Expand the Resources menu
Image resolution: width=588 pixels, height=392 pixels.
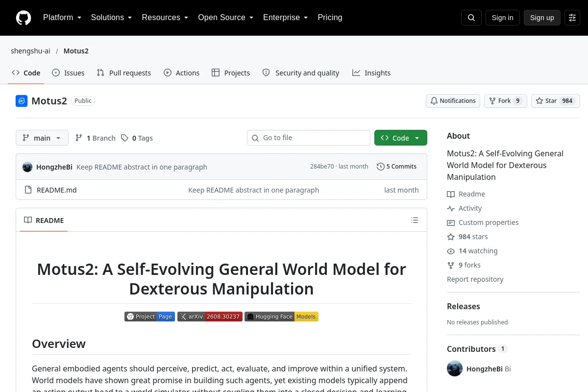coord(165,18)
